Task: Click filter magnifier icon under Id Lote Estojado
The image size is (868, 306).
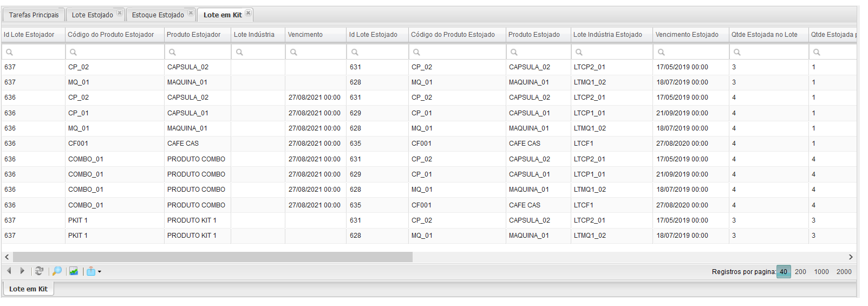Action: point(355,52)
